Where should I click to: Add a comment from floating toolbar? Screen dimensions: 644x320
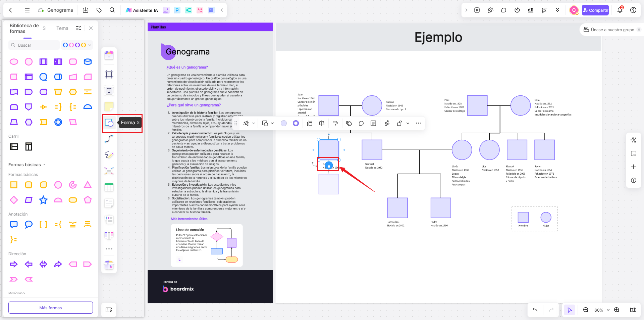tap(361, 123)
